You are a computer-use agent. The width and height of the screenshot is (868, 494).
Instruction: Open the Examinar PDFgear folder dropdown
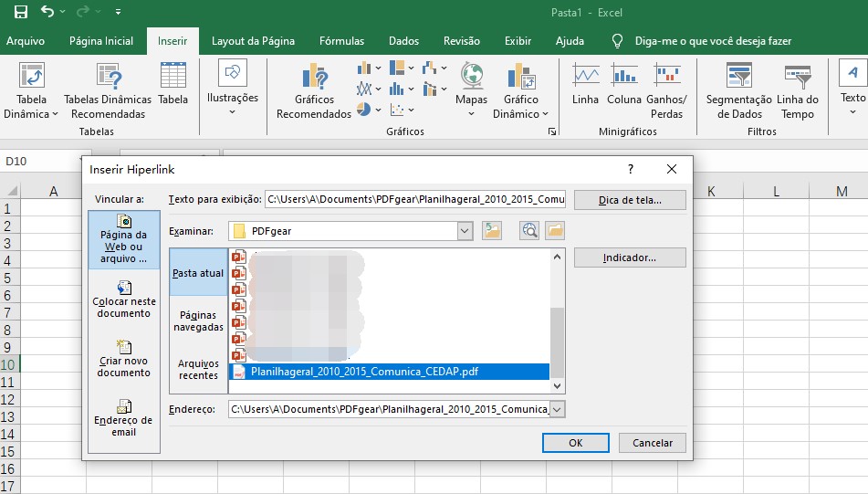click(x=465, y=231)
